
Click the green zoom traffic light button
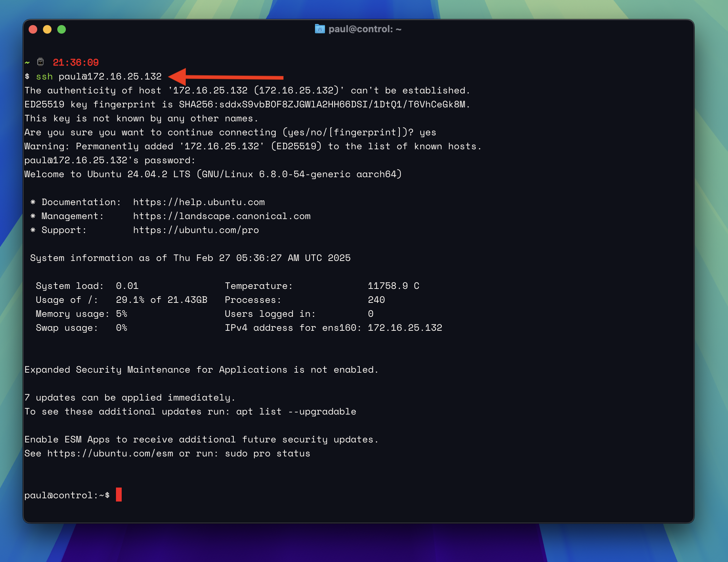point(62,29)
